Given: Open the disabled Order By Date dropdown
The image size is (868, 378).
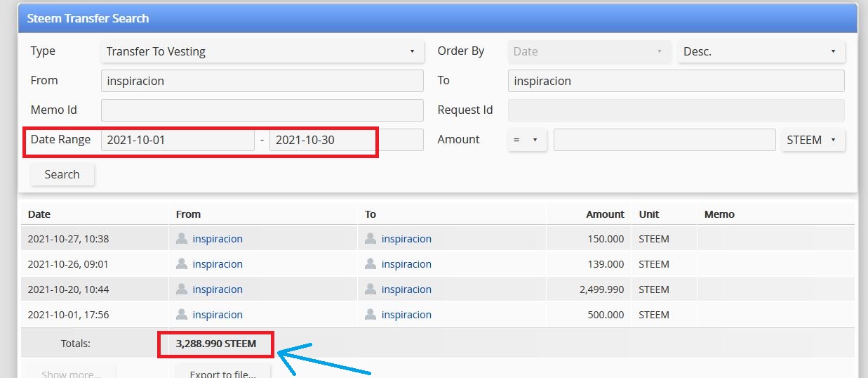Looking at the screenshot, I should pos(589,51).
